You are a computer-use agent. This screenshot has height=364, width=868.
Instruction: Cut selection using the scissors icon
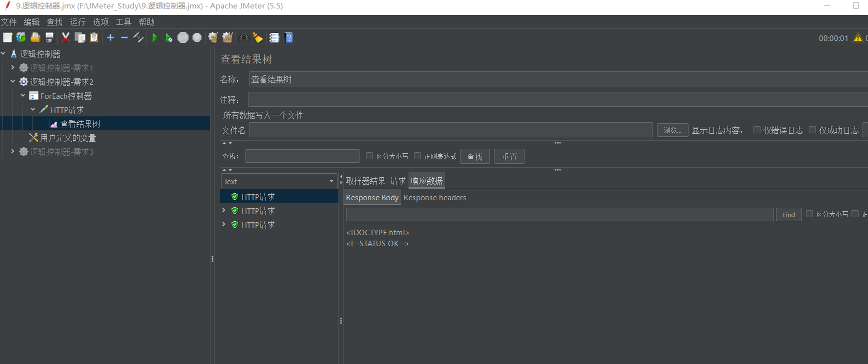point(65,37)
